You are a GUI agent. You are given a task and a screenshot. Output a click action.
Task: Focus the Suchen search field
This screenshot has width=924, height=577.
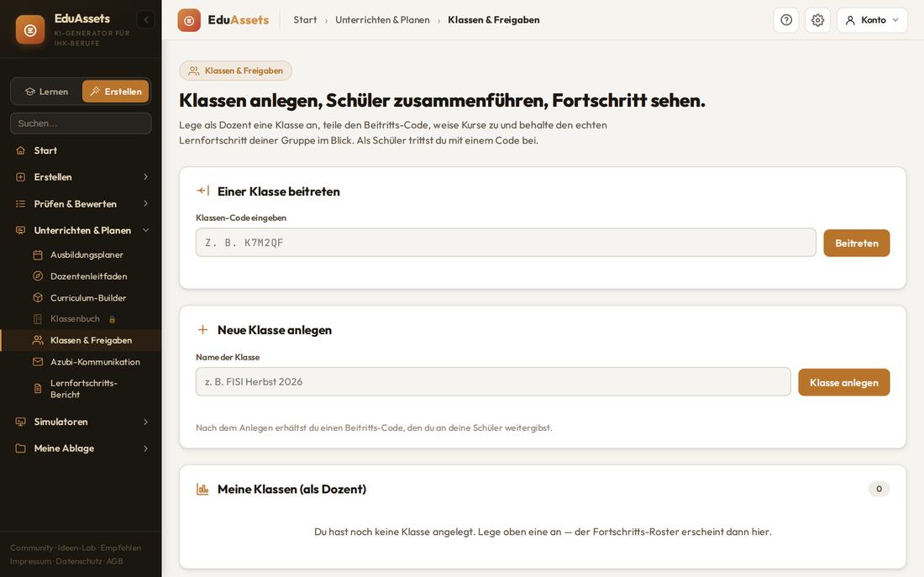coord(81,123)
